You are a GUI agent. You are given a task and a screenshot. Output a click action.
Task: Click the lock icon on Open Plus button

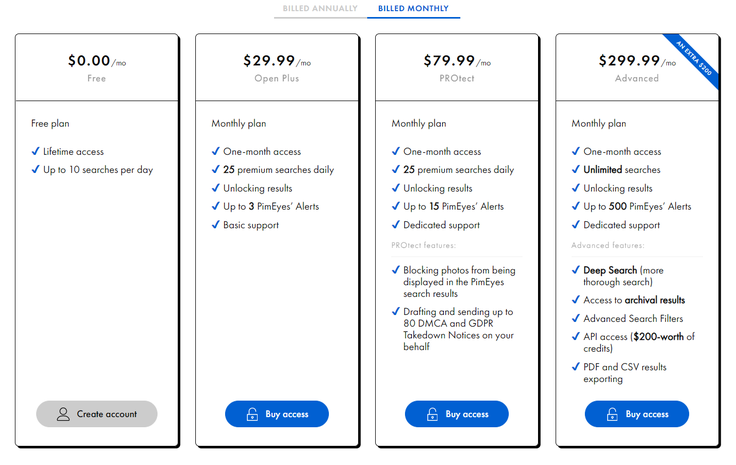point(253,414)
